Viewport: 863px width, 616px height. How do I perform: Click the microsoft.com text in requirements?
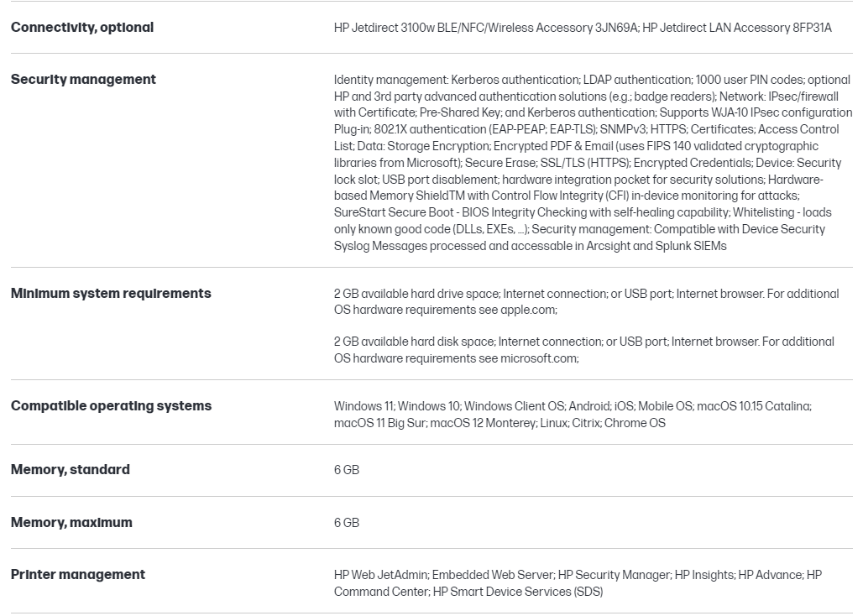click(x=539, y=358)
